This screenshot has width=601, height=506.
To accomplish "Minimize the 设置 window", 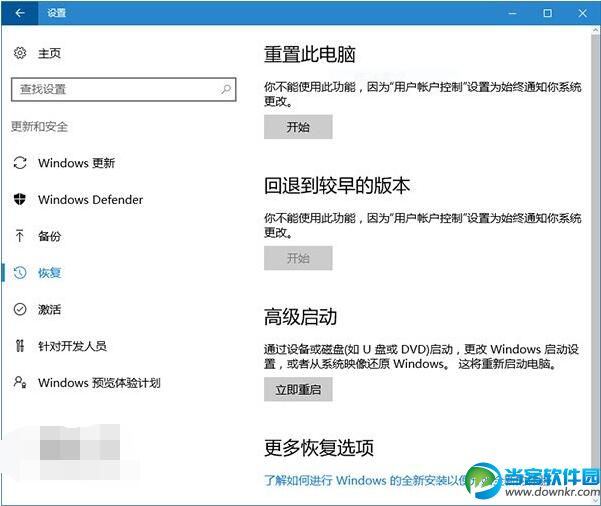I will click(512, 13).
